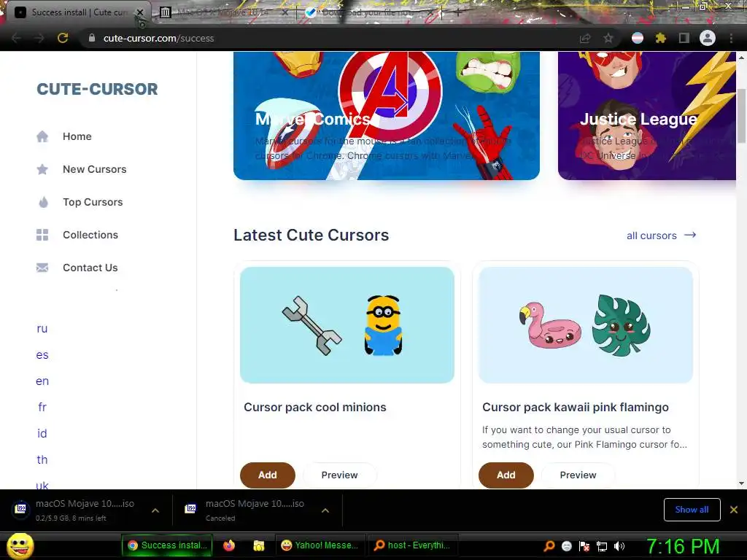The width and height of the screenshot is (747, 560).
Task: Open Home in the sidebar menu
Action: [77, 136]
